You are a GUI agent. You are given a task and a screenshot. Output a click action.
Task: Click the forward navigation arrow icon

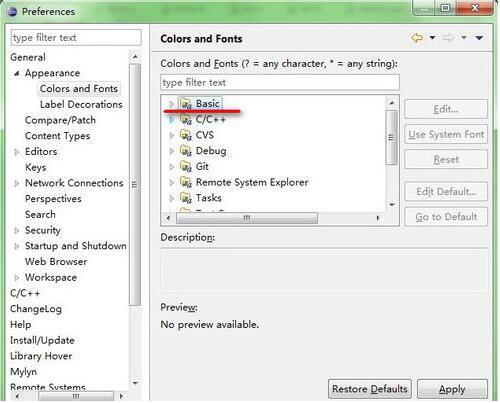(448, 38)
